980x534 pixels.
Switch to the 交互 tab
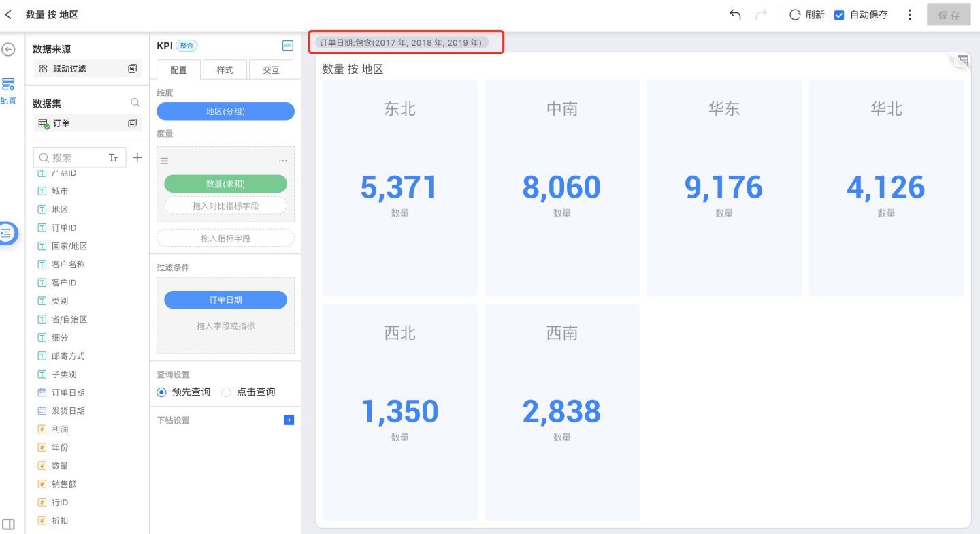pos(271,69)
